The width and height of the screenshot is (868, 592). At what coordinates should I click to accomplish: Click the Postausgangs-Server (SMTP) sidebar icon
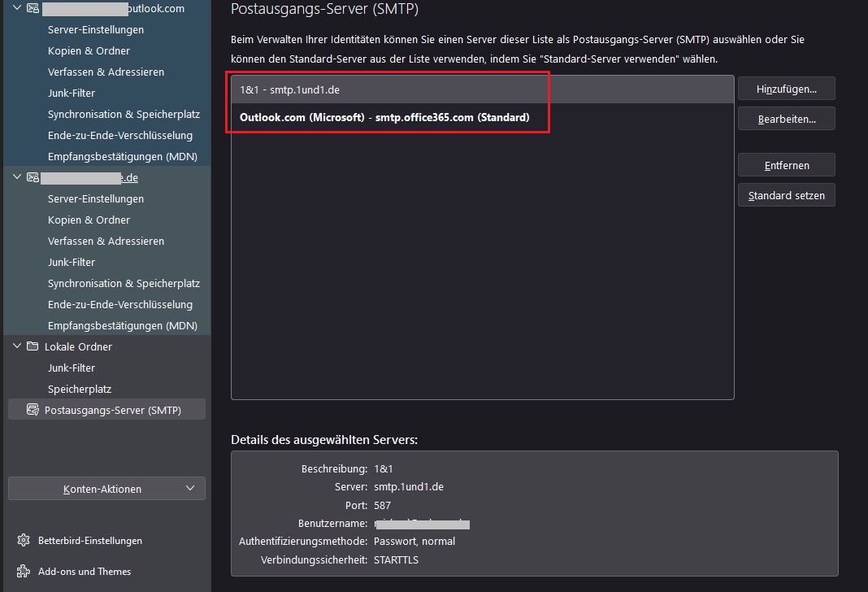(33, 410)
